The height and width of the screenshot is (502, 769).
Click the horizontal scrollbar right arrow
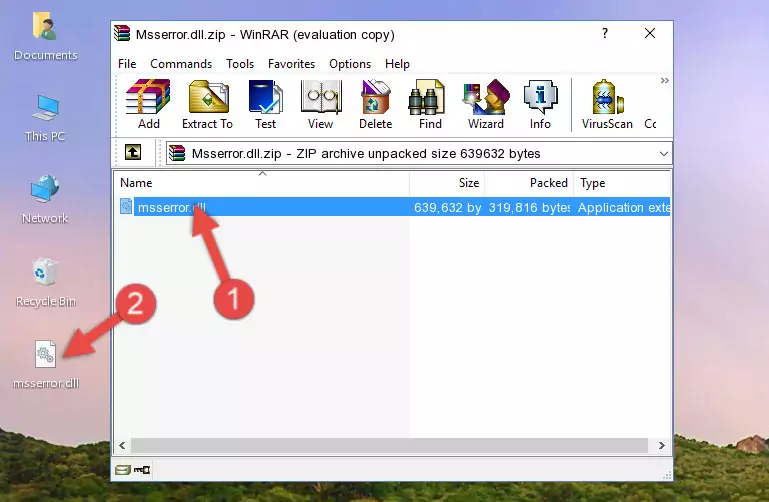[x=662, y=446]
